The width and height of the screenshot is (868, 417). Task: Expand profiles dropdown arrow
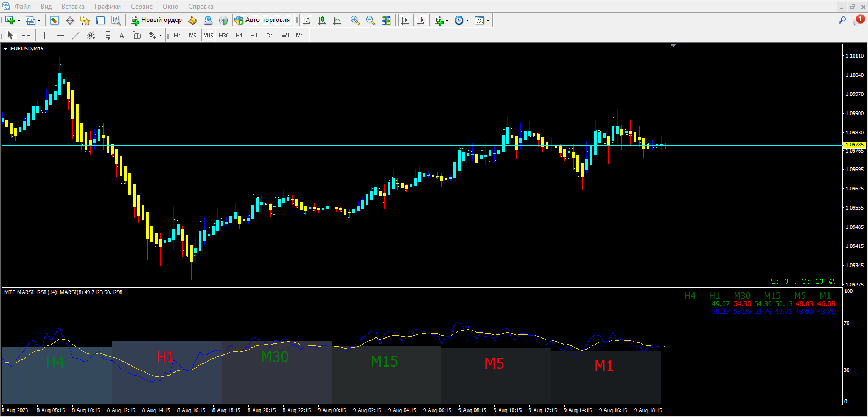pyautogui.click(x=39, y=21)
